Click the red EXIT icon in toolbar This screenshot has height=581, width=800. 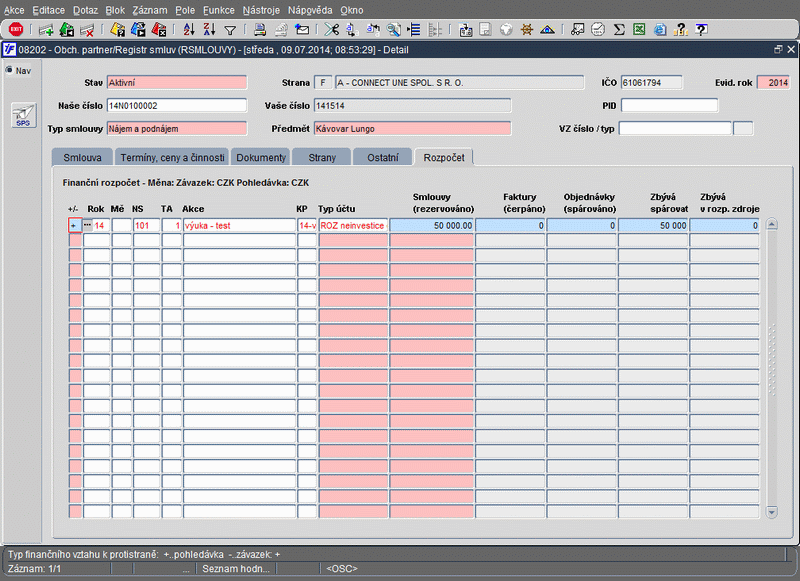click(15, 30)
